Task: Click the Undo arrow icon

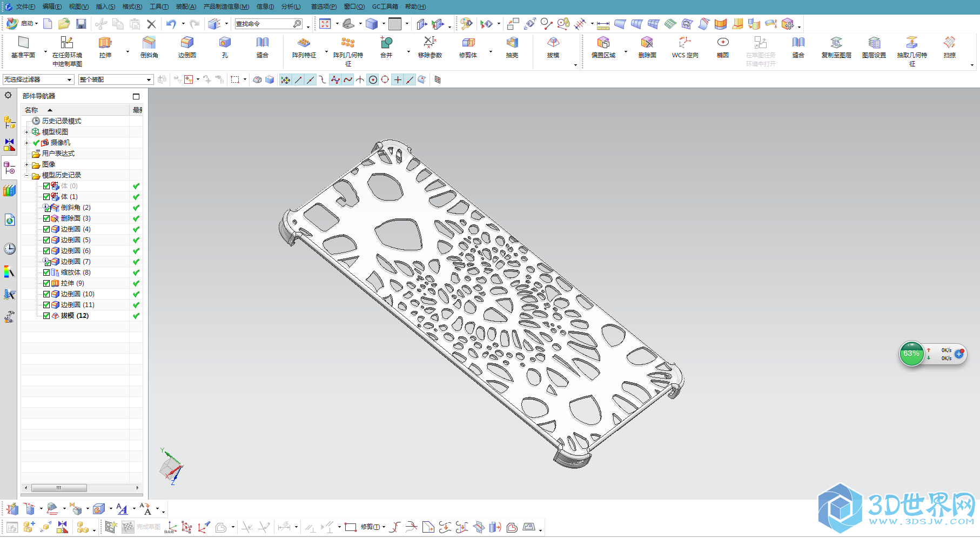Action: tap(171, 24)
